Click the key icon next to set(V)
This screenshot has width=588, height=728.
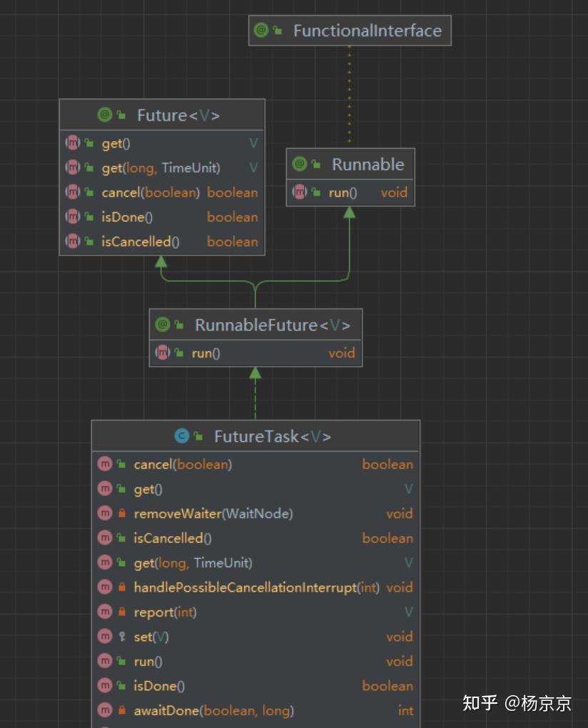121,637
